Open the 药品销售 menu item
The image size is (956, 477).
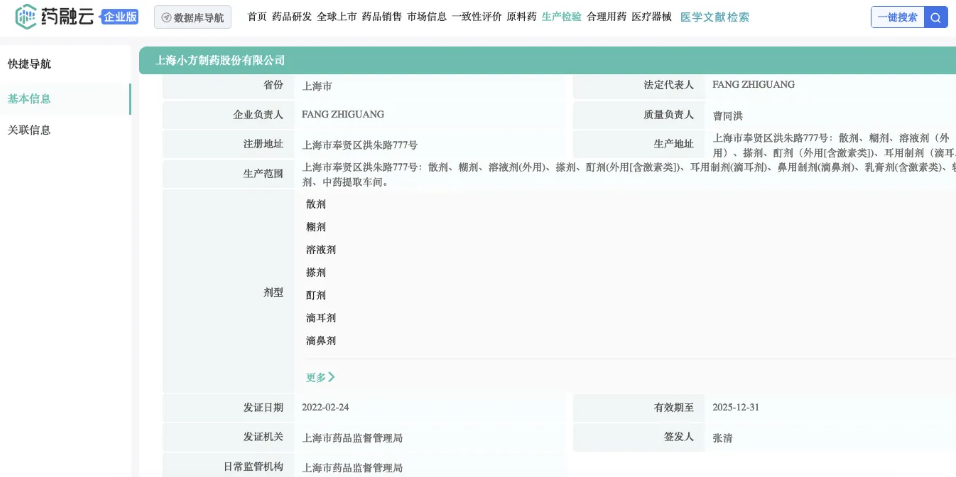(x=382, y=17)
